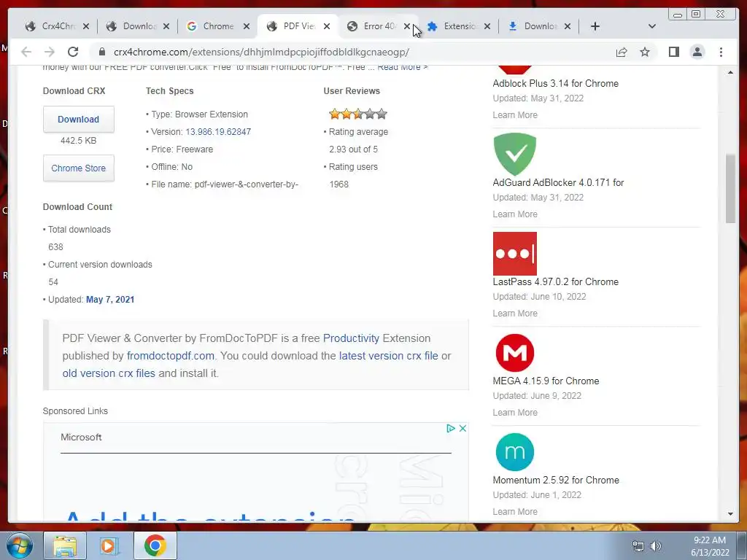The image size is (747, 560).
Task: Click version 13.986.19.62847 link
Action: [x=218, y=132]
